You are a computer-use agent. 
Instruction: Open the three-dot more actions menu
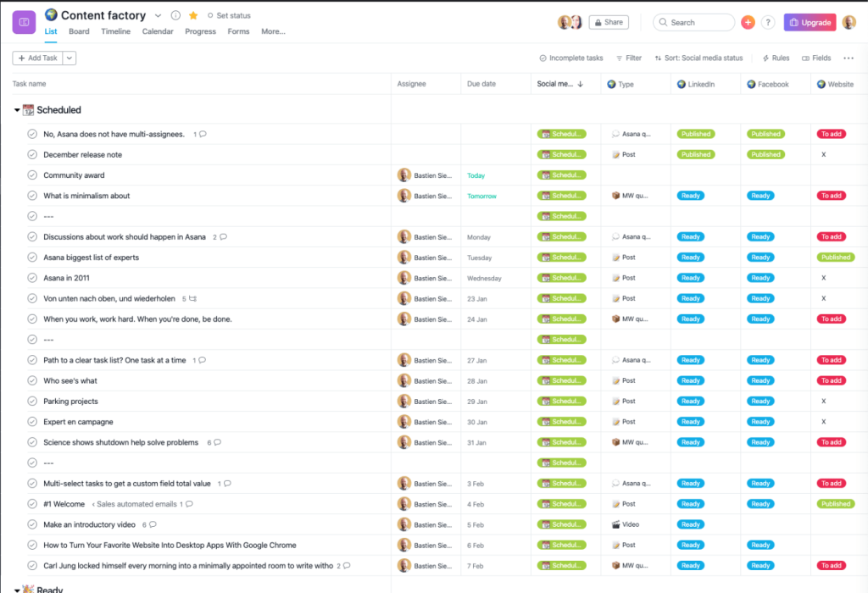849,58
